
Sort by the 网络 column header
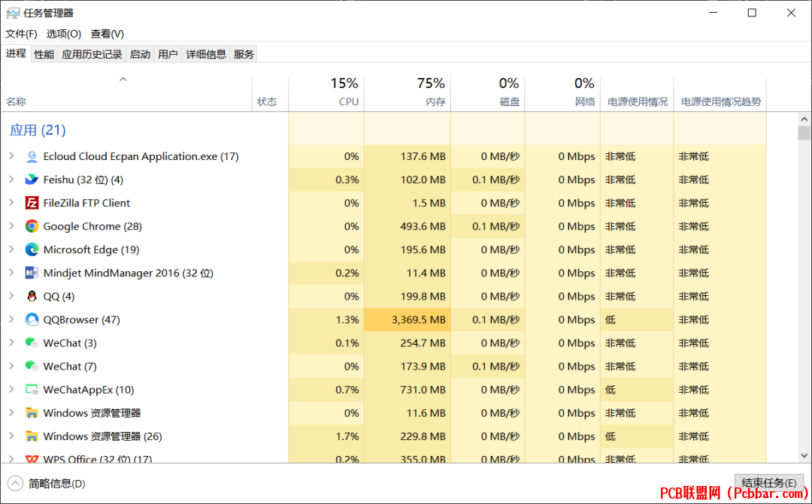coord(563,93)
